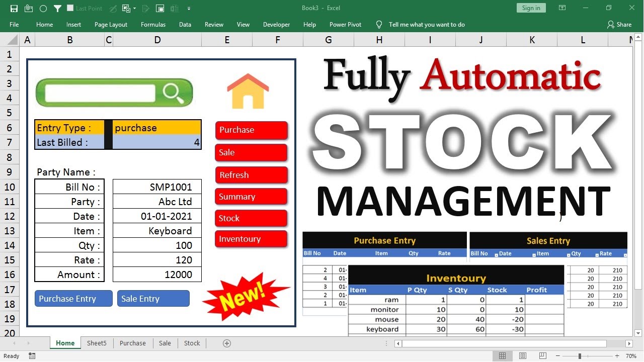Switch to the Sheet5 worksheet tab
The image size is (644, 362).
click(x=97, y=343)
